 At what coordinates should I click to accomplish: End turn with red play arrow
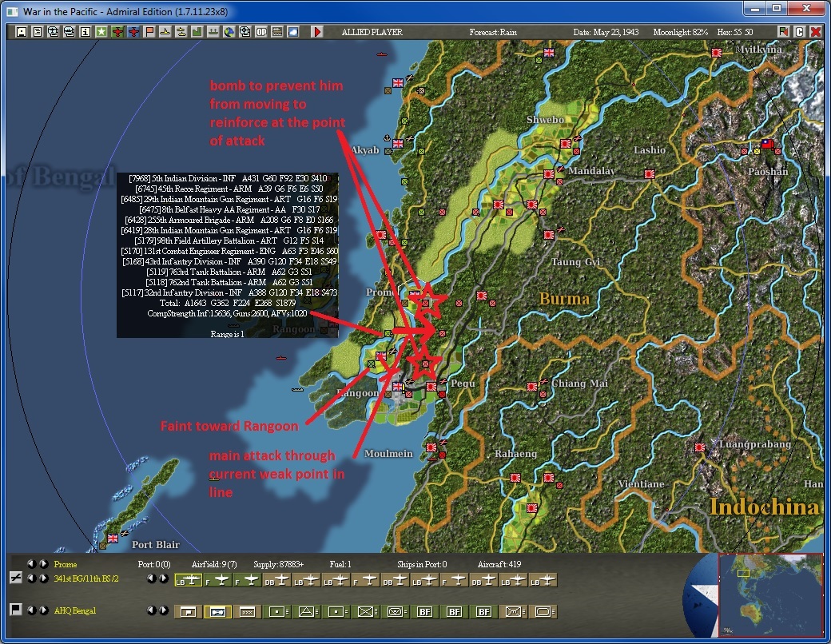click(317, 32)
